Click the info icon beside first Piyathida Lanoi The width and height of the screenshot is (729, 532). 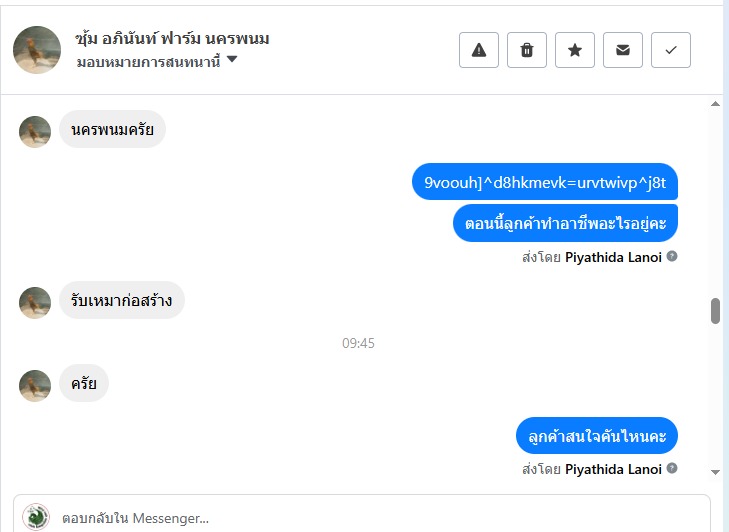(x=672, y=256)
